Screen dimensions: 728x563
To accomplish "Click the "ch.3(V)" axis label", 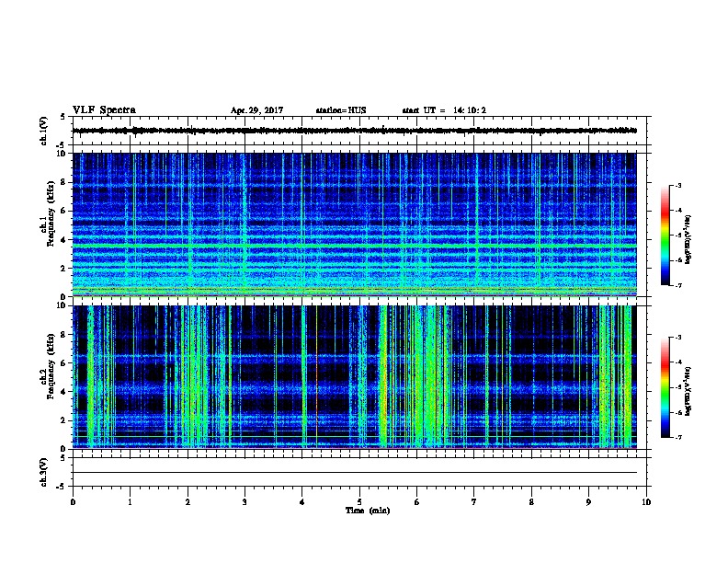I will 44,472.
